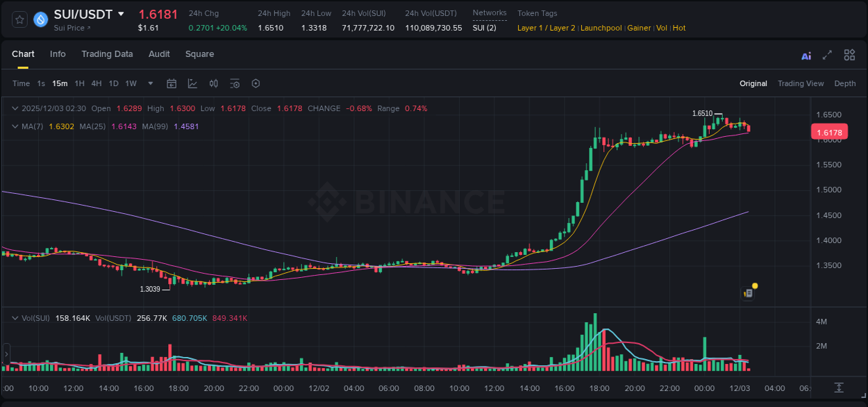868x407 pixels.
Task: Open the Trading Data tab
Action: [x=107, y=54]
